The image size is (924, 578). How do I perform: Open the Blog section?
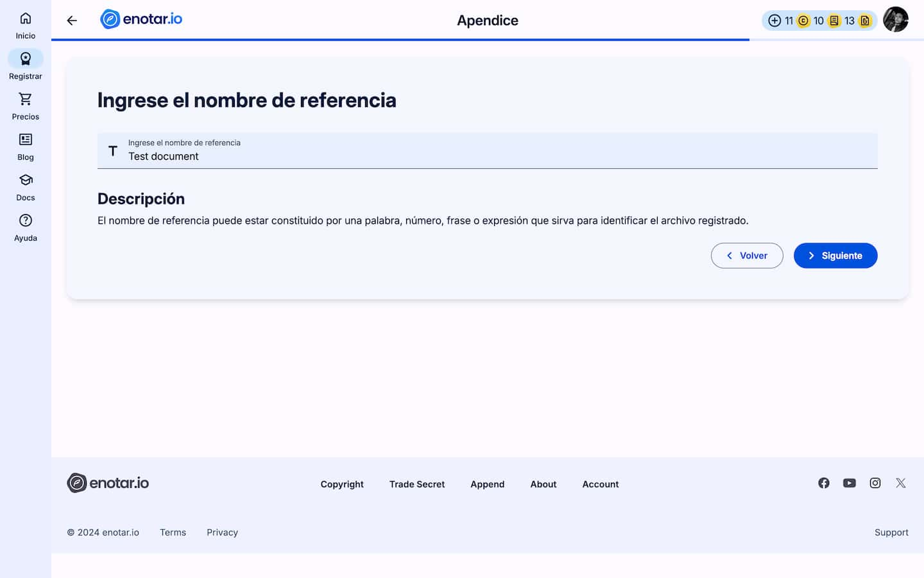coord(26,147)
